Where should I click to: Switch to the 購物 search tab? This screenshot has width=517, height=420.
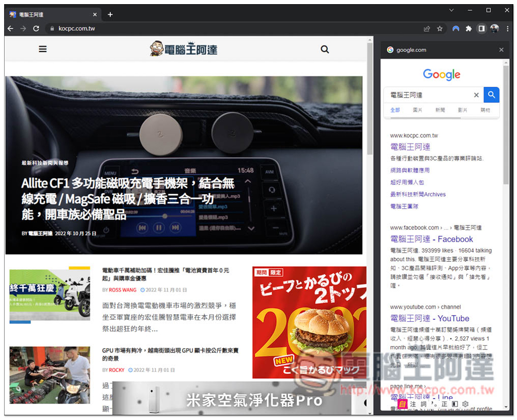(485, 110)
